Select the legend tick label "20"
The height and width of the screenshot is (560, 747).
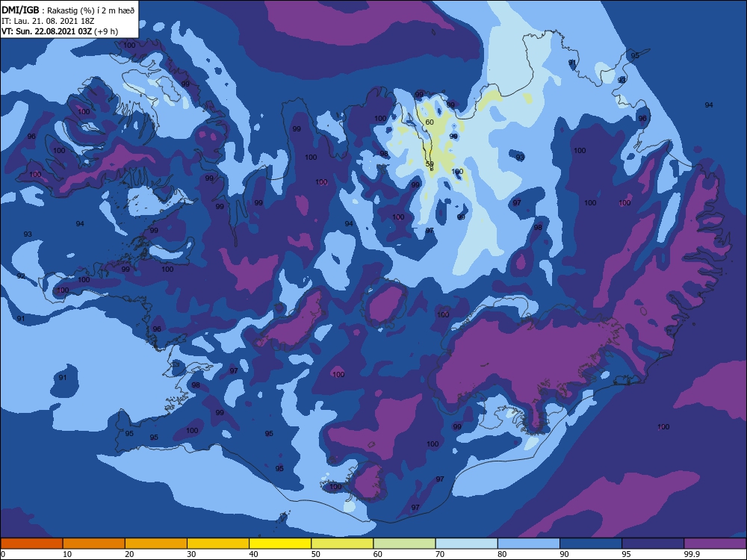[x=129, y=554]
